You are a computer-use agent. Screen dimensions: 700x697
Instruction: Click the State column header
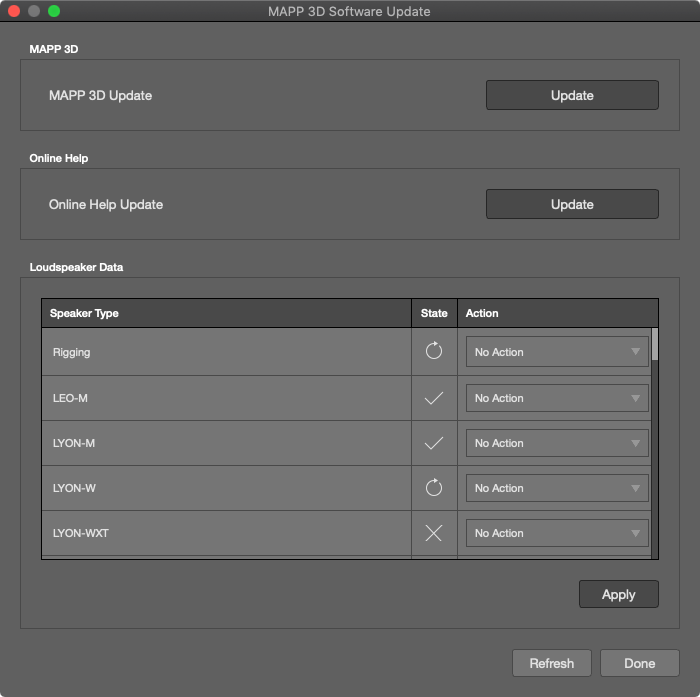[x=434, y=313]
